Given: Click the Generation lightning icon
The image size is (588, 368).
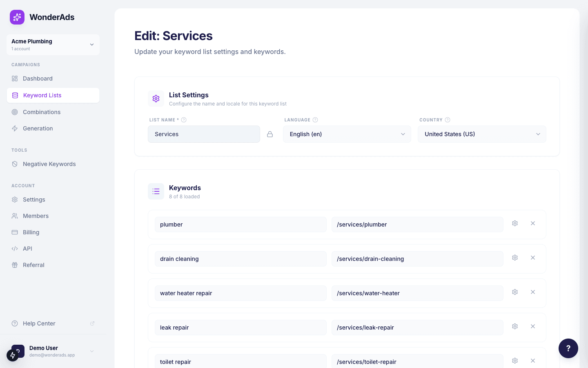Looking at the screenshot, I should pos(15,128).
